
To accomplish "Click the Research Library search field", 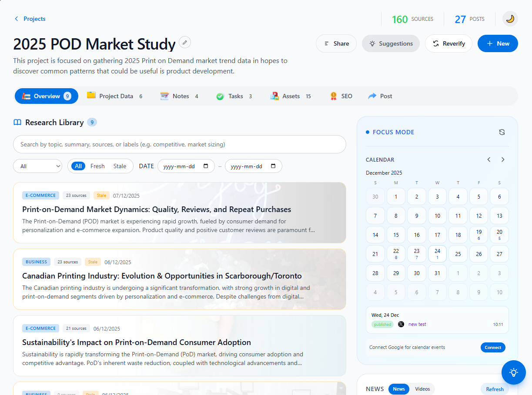I will (180, 144).
